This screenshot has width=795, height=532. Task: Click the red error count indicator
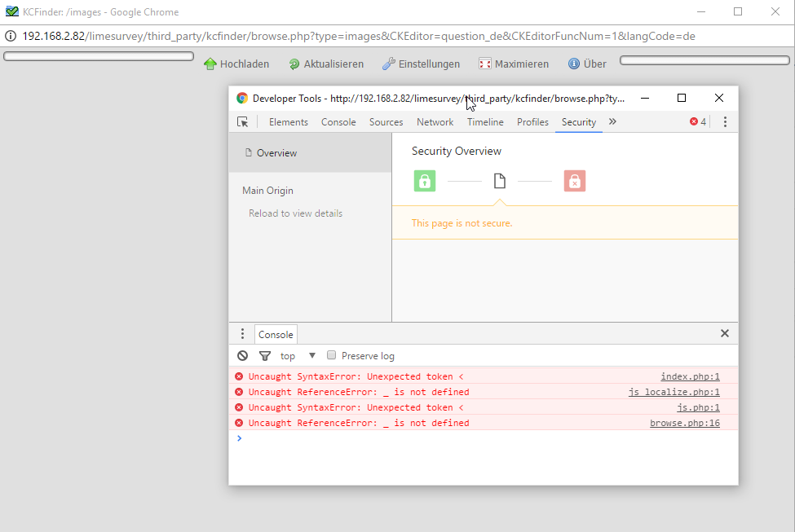point(698,122)
